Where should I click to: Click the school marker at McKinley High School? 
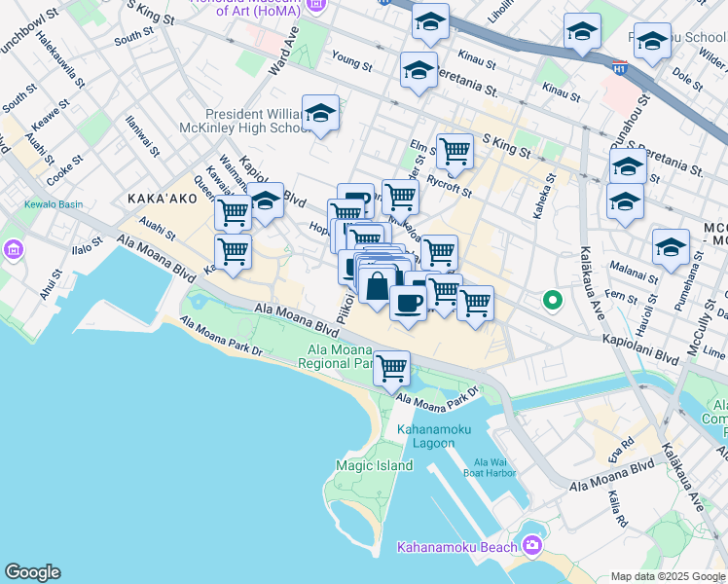point(320,114)
